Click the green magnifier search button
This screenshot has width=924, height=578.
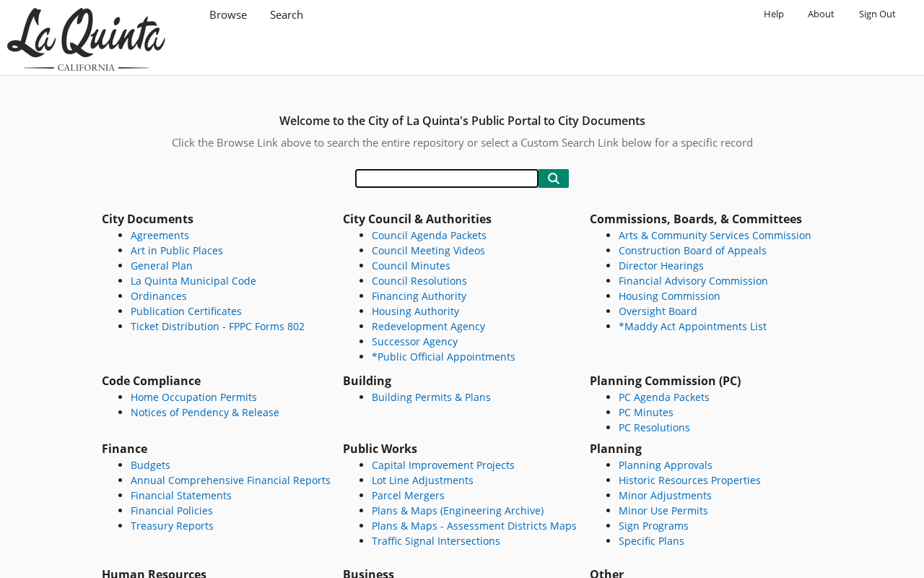click(x=554, y=178)
